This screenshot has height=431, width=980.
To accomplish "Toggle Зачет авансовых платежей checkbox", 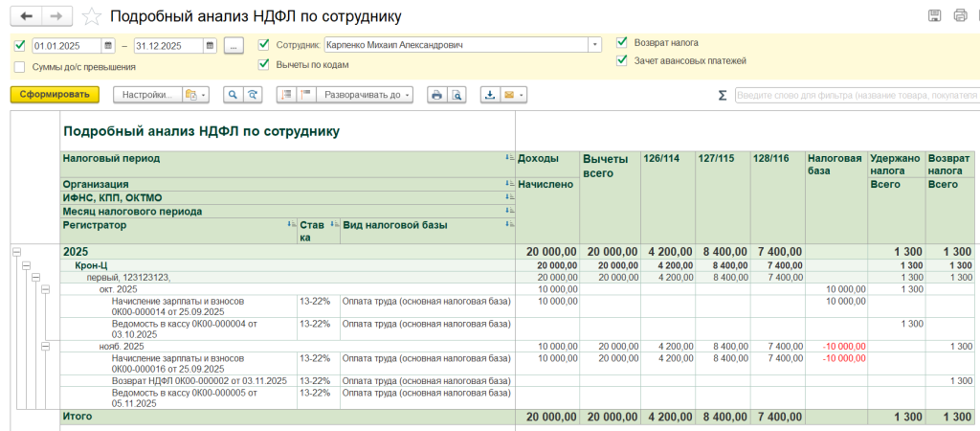I will click(x=621, y=60).
